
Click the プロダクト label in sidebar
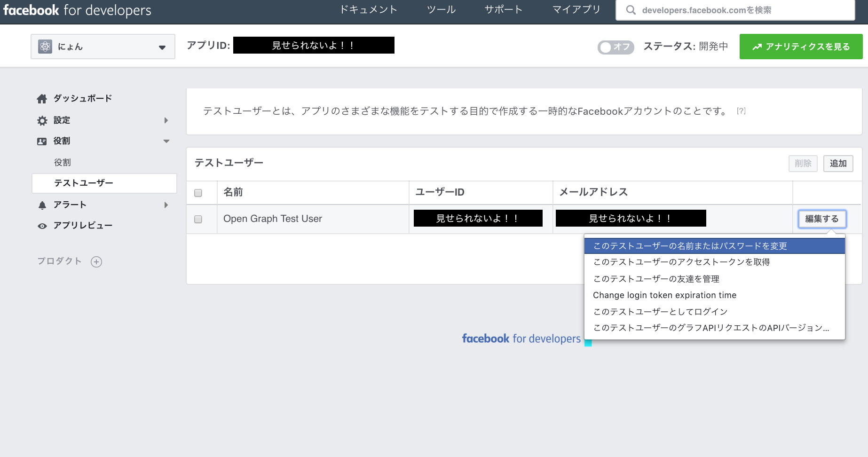[x=60, y=261]
